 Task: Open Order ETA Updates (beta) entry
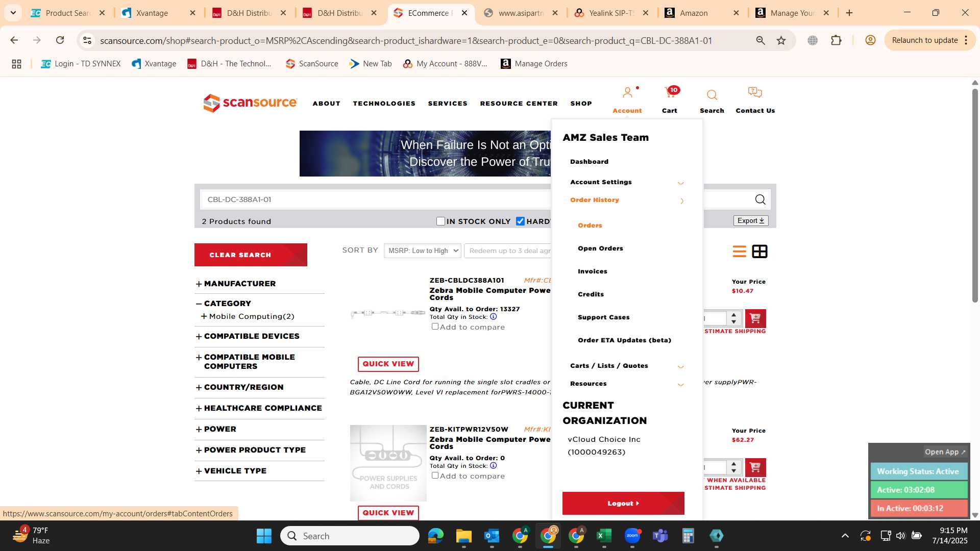click(x=624, y=340)
